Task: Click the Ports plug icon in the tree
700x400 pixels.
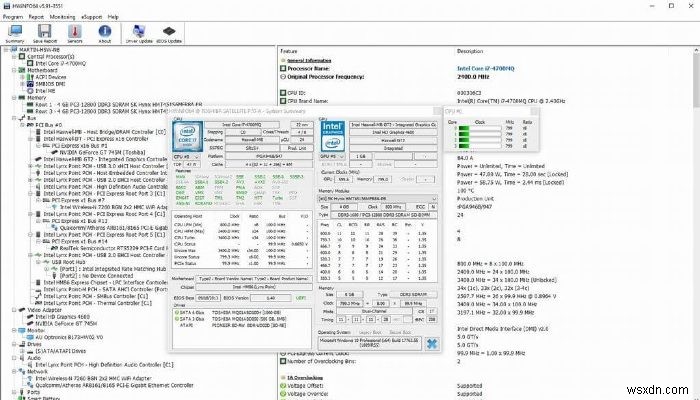Action: pos(22,392)
